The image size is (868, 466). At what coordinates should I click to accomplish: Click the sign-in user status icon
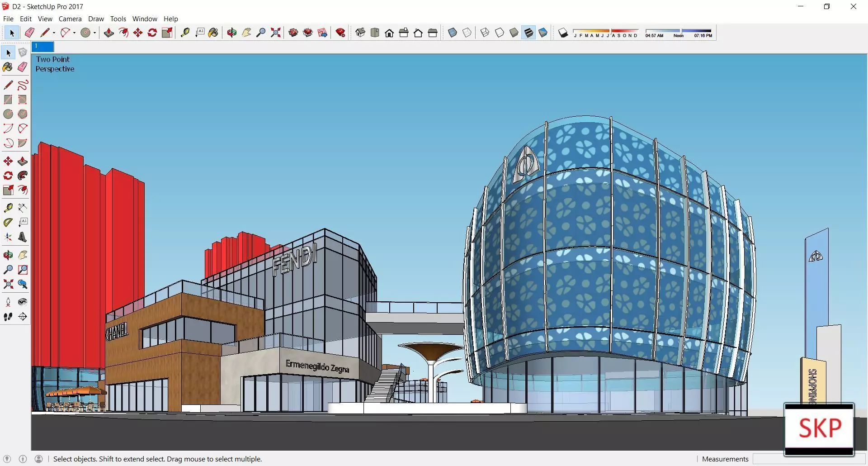(x=39, y=459)
